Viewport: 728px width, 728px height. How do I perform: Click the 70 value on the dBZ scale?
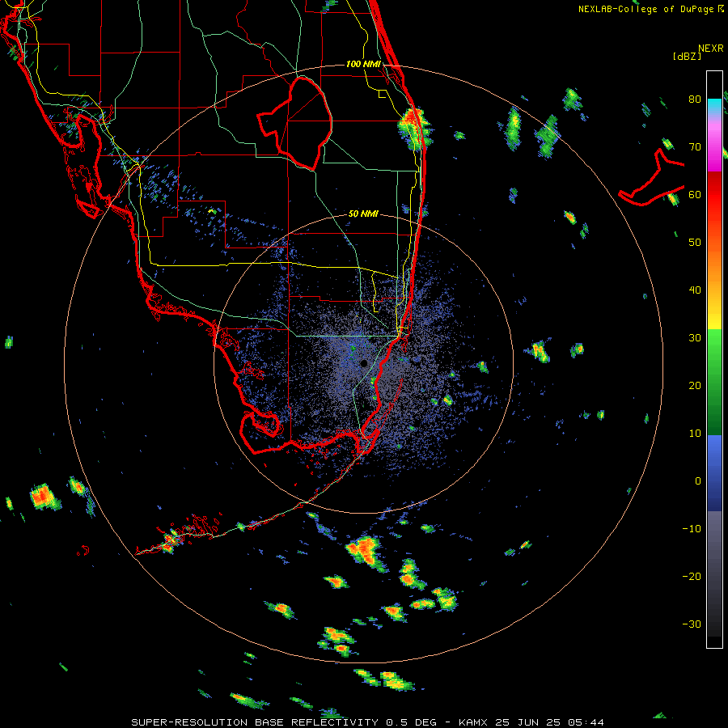coord(695,146)
